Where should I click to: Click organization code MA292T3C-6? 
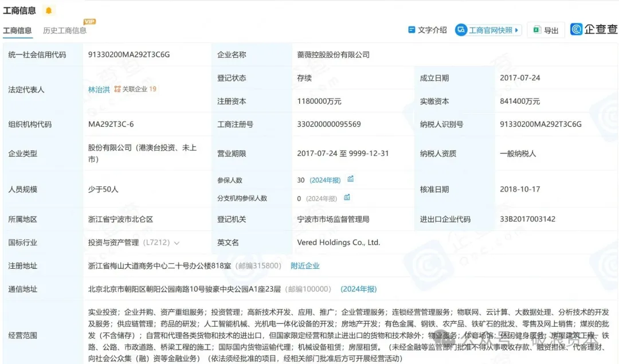click(111, 124)
